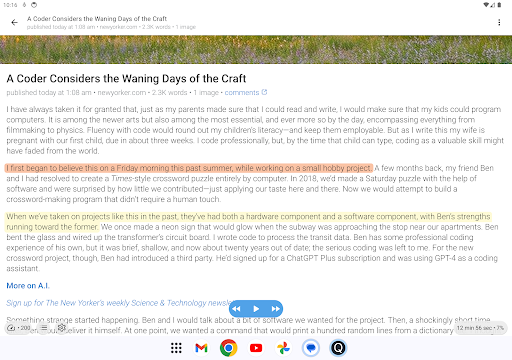
Task: Open reader settings gear icon
Action: pyautogui.click(x=61, y=328)
